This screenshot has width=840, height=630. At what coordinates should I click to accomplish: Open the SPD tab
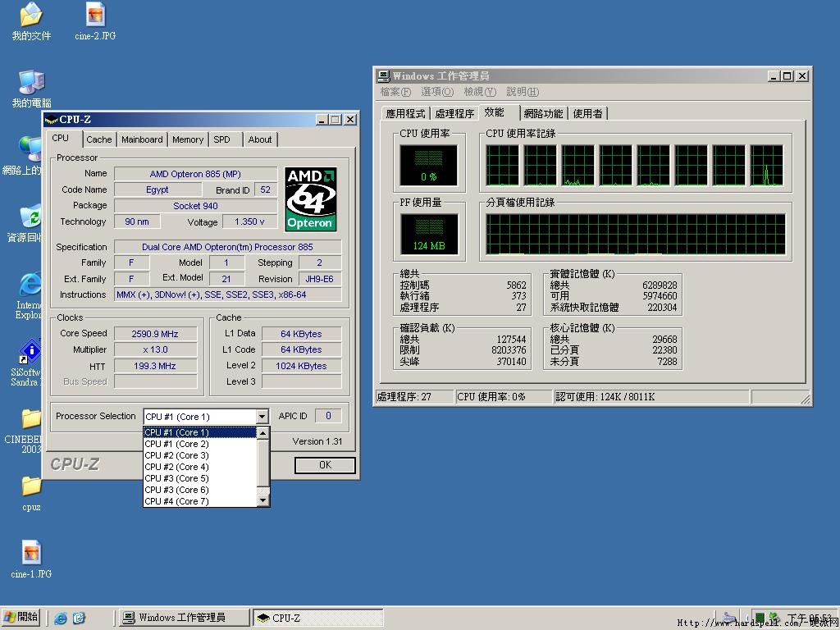(222, 139)
